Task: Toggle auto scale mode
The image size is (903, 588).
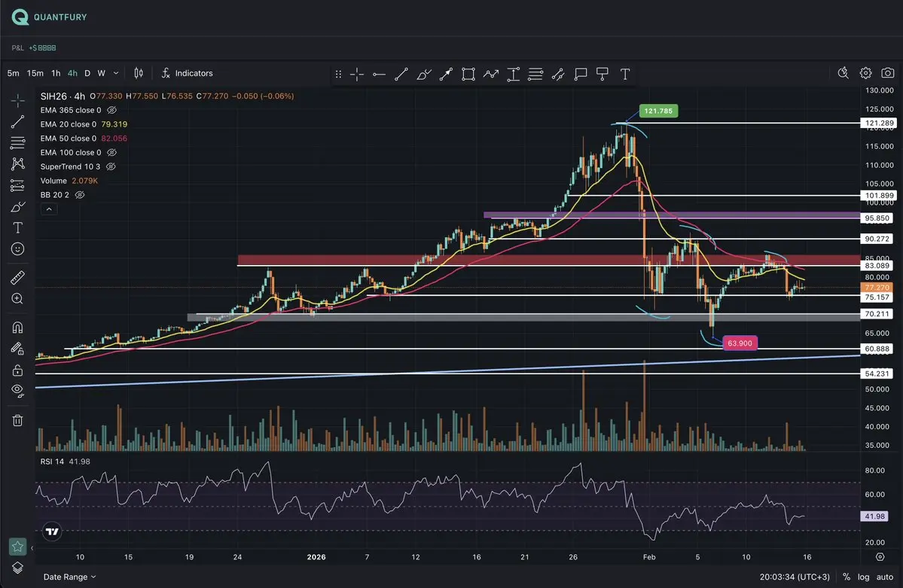Action: 885,577
